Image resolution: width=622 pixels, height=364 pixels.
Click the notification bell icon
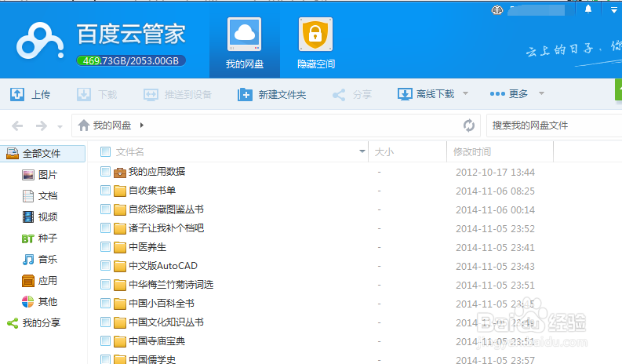click(588, 9)
